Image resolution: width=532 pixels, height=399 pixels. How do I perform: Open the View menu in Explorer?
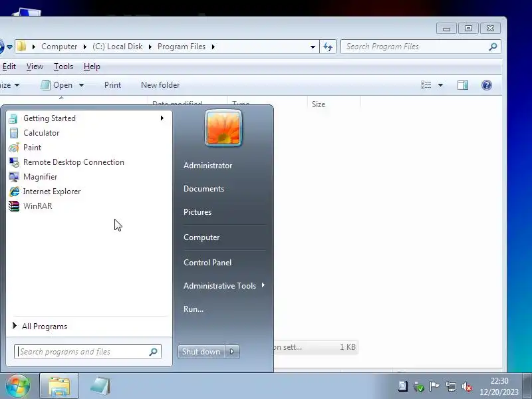(35, 66)
